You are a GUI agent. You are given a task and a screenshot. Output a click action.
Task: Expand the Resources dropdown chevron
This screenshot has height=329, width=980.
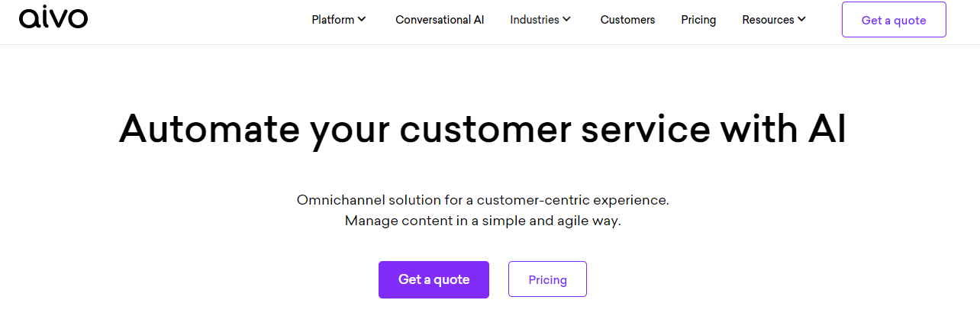point(801,19)
